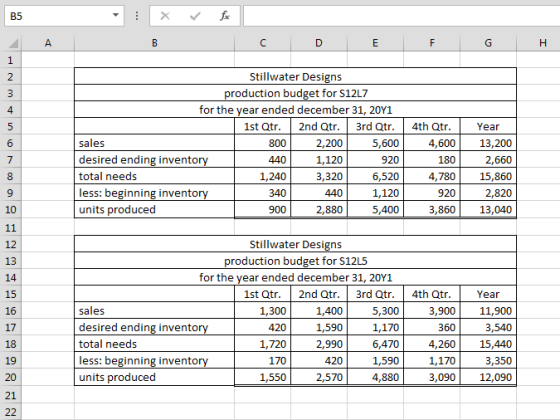Select row 1 header
The height and width of the screenshot is (420, 560).
10,60
